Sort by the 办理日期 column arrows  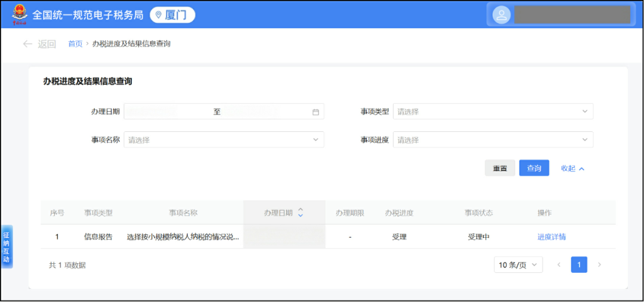(x=301, y=212)
